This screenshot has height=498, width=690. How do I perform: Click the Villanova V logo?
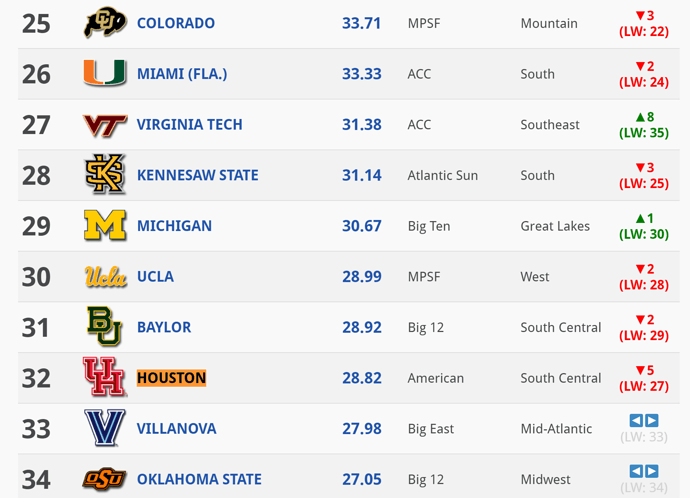tap(105, 428)
